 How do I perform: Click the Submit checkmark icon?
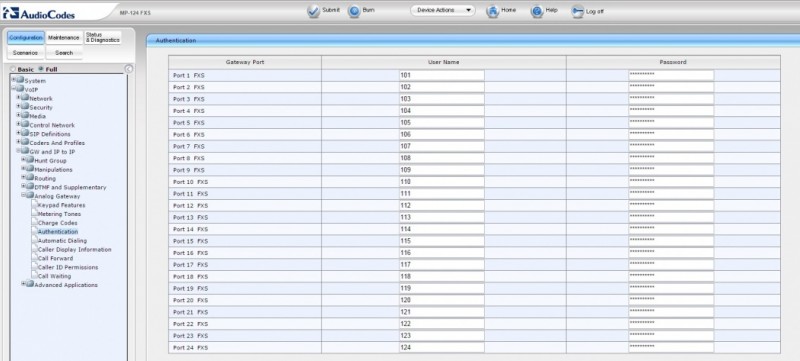313,11
